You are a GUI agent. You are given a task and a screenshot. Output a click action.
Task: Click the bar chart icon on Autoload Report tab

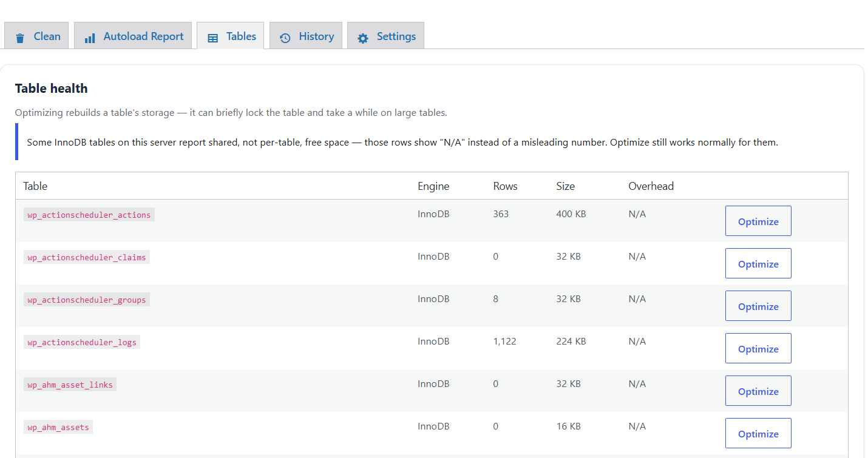[x=90, y=38]
